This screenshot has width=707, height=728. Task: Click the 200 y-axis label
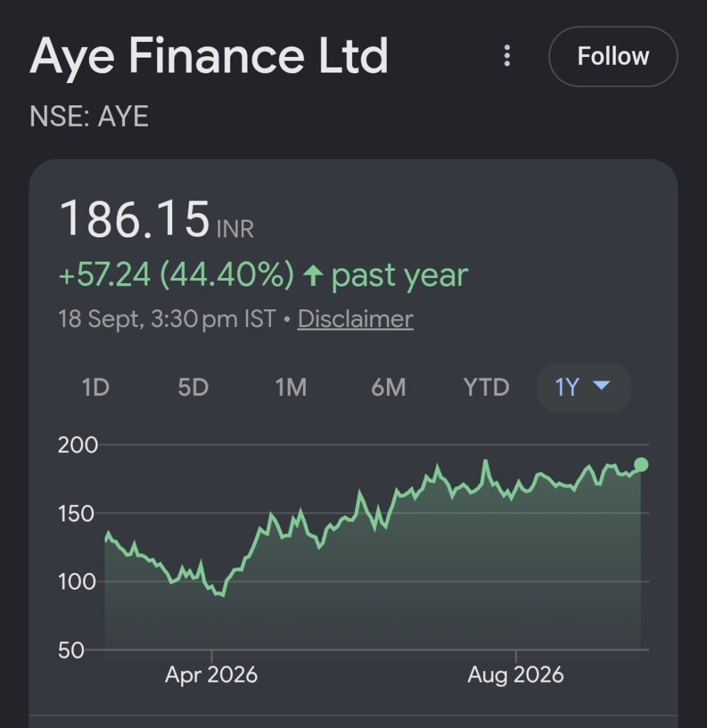[78, 445]
